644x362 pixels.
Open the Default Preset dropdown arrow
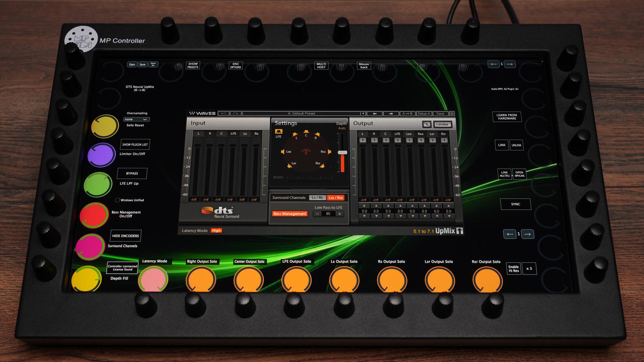[x=362, y=114]
